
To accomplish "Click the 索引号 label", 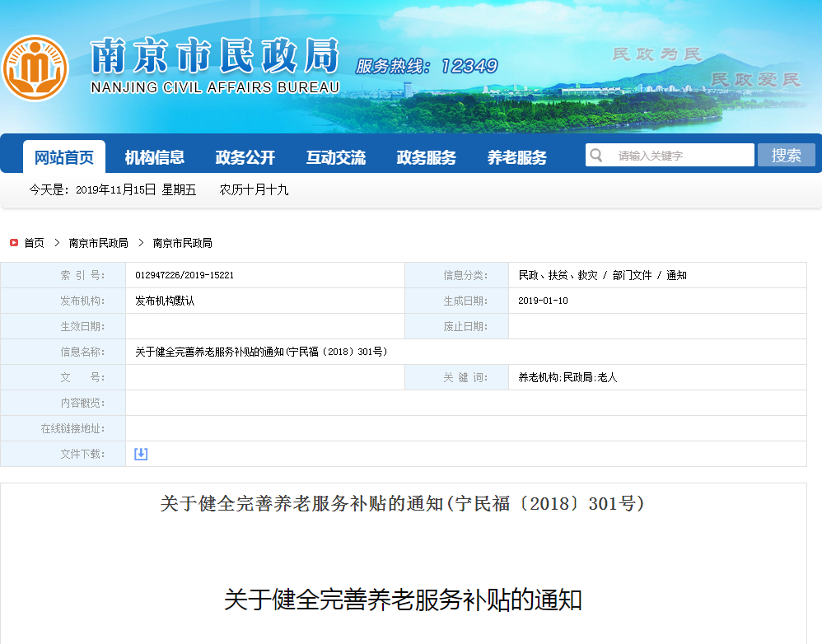I will (82, 275).
